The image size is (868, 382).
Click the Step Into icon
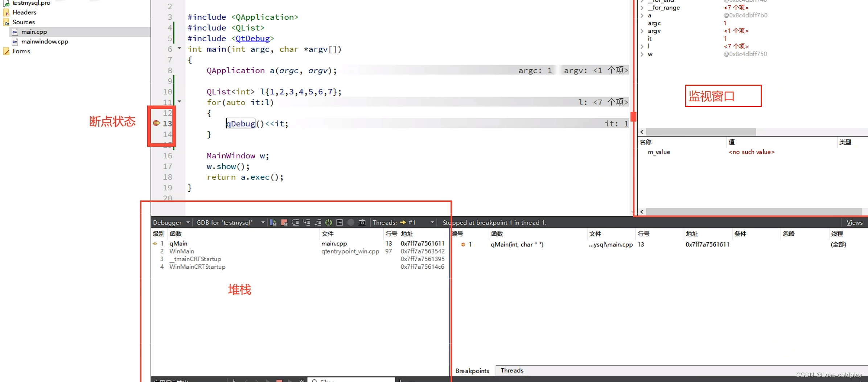click(307, 223)
